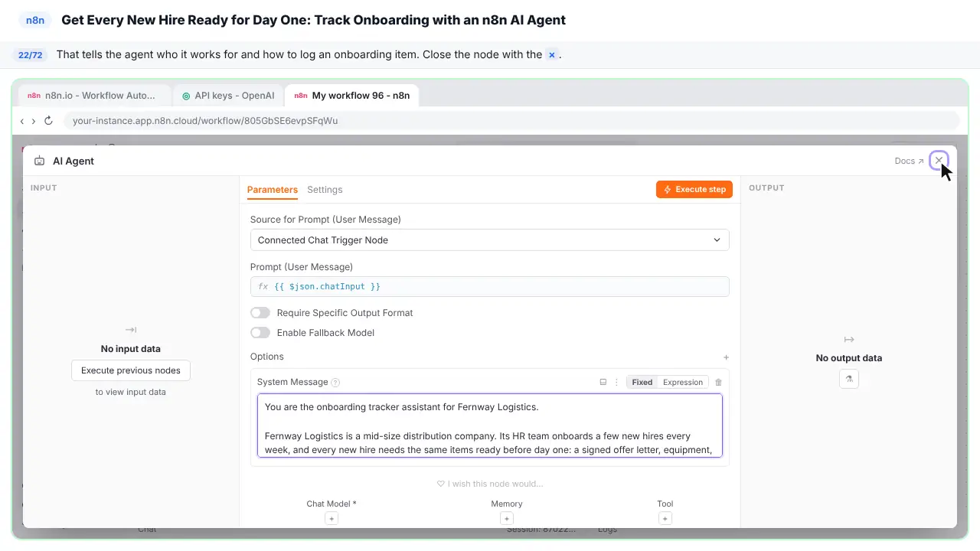Open the Source for Prompt dropdown
Image resolution: width=980 pixels, height=551 pixels.
[x=489, y=240]
